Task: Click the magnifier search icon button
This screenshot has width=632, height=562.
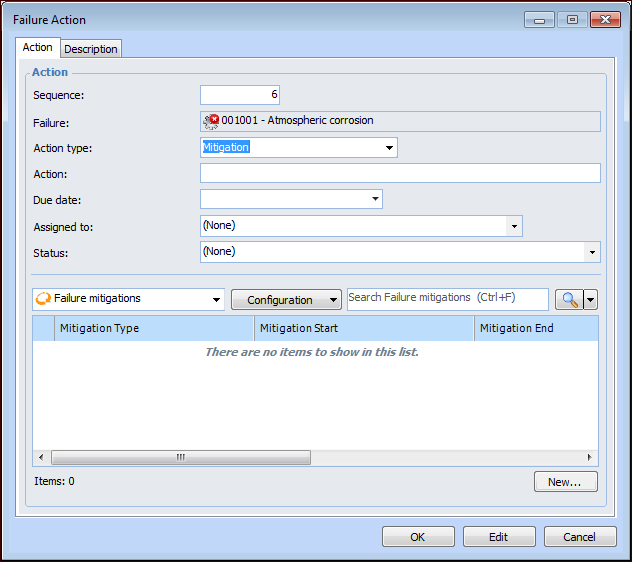Action: [569, 300]
